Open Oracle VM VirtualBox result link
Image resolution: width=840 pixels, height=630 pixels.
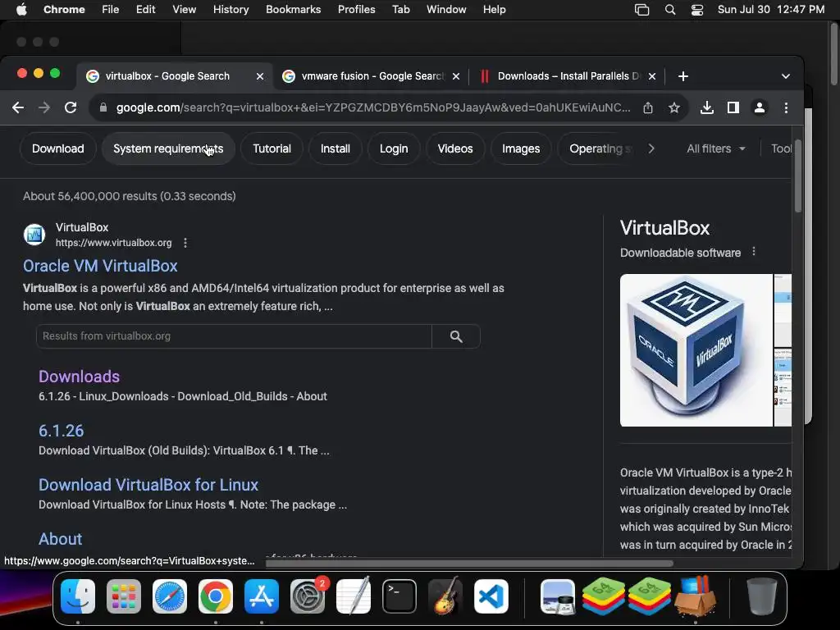pyautogui.click(x=100, y=266)
